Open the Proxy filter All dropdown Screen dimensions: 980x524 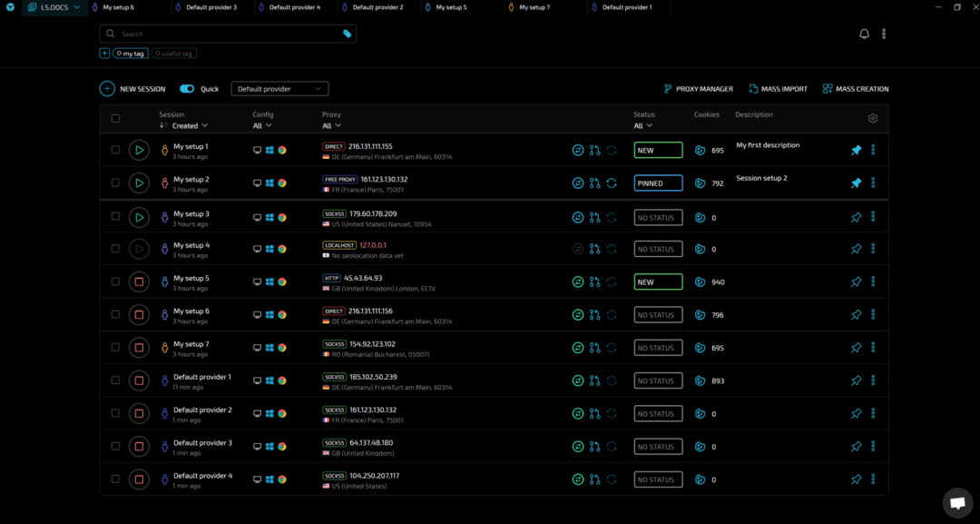click(331, 126)
